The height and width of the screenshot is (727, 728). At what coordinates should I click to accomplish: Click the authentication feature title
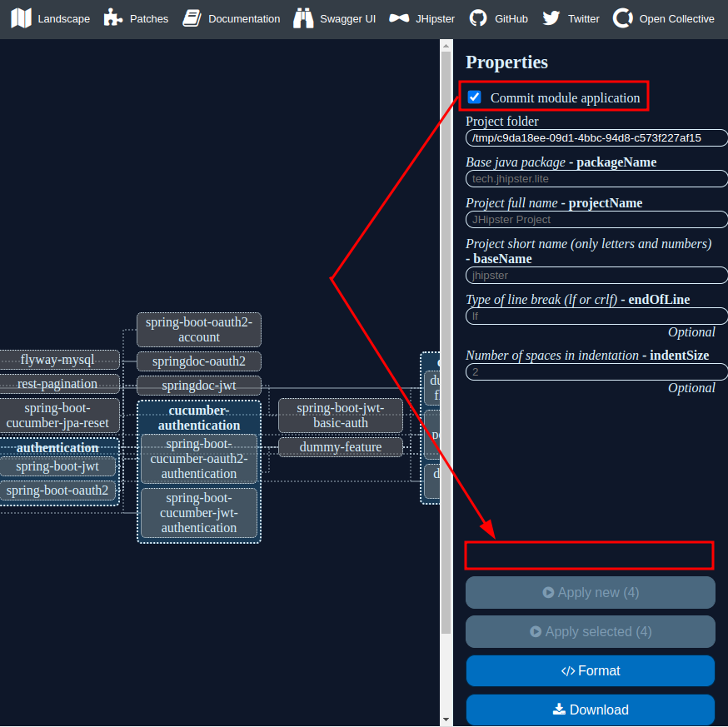click(x=57, y=447)
